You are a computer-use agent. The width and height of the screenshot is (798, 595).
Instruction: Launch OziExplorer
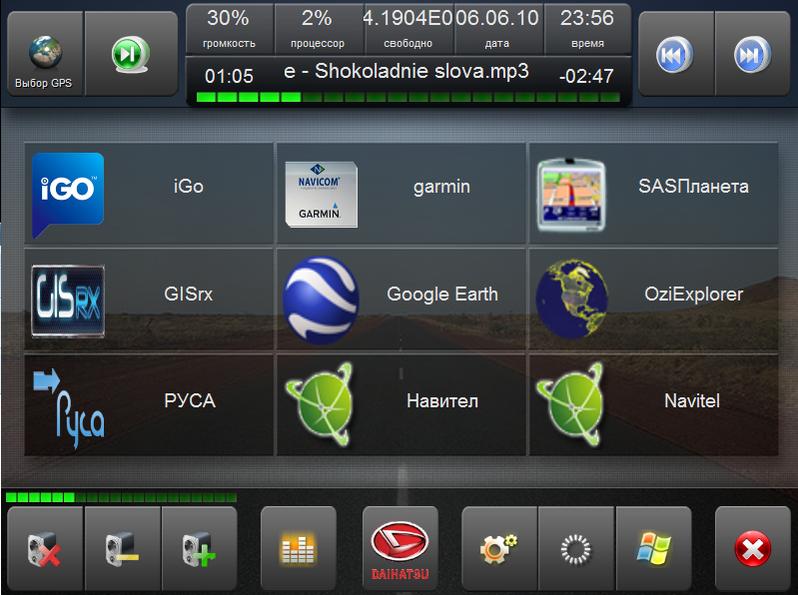click(x=652, y=299)
